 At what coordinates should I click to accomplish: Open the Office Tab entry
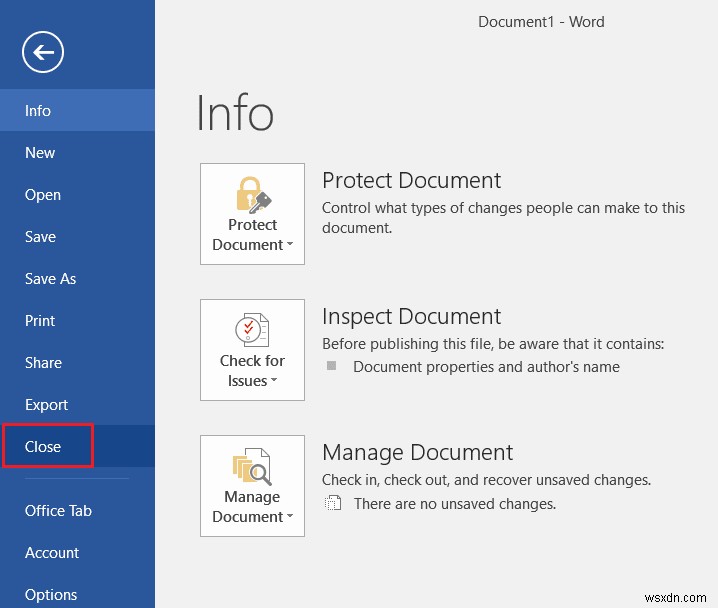[77, 510]
